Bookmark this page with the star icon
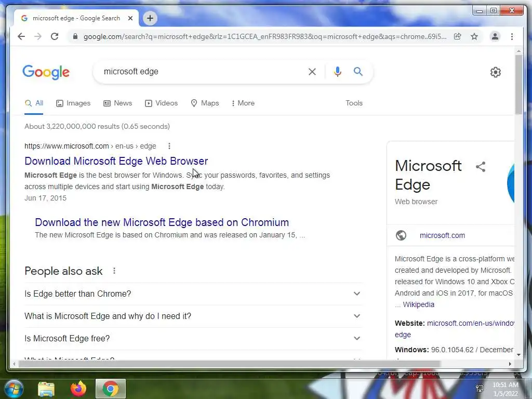Screen dimensions: 532x399 click(474, 36)
